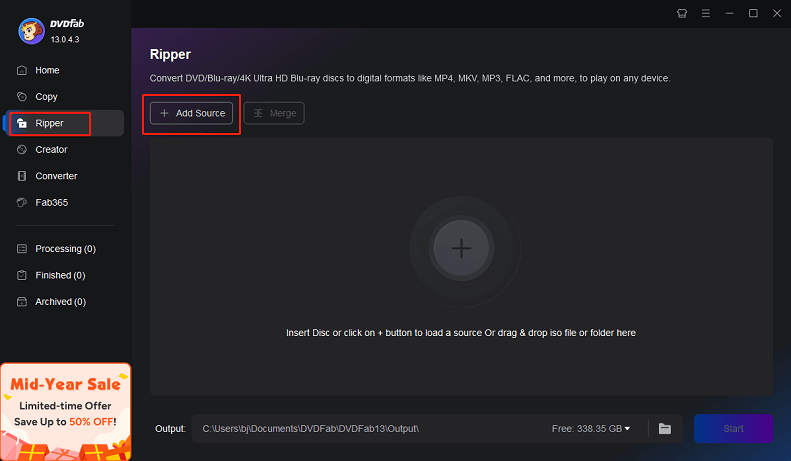Viewport: 791px width, 461px height.
Task: Browse output folder via folder icon
Action: coord(665,429)
